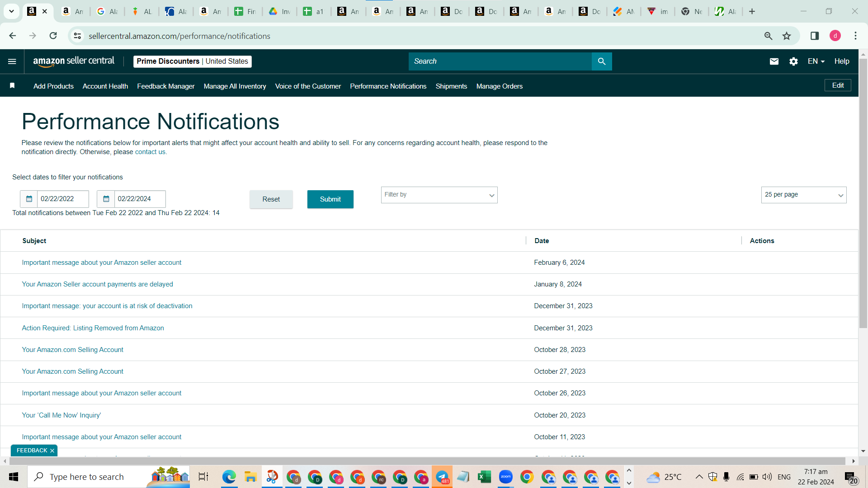Viewport: 868px width, 488px height.
Task: Open the Windows Start menu
Action: [x=14, y=477]
